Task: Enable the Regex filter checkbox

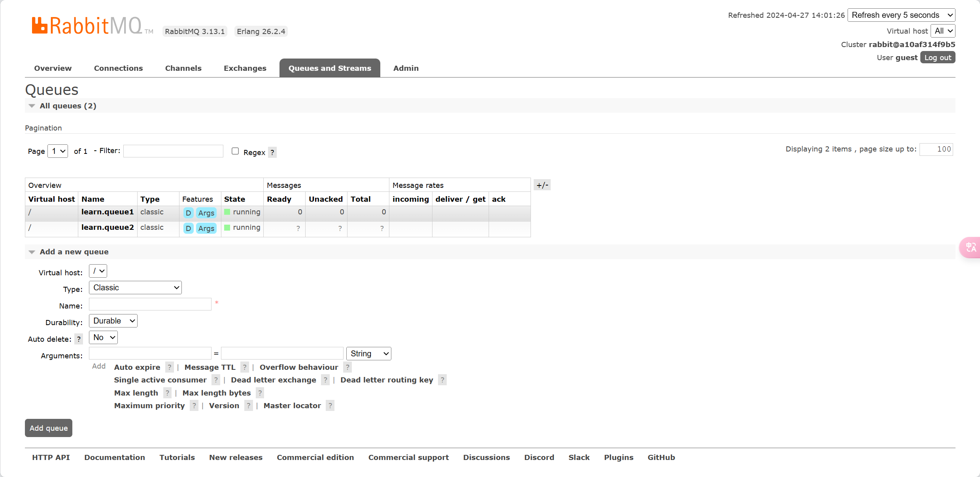Action: point(235,151)
